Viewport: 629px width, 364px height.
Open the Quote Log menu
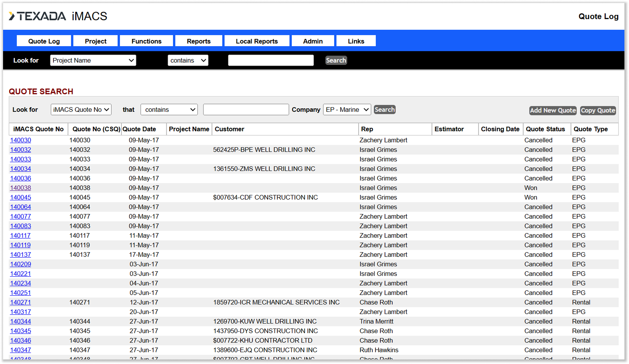44,41
